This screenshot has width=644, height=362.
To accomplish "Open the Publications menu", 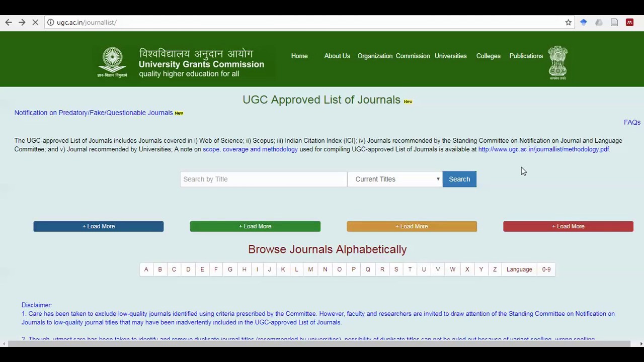I will pyautogui.click(x=526, y=56).
